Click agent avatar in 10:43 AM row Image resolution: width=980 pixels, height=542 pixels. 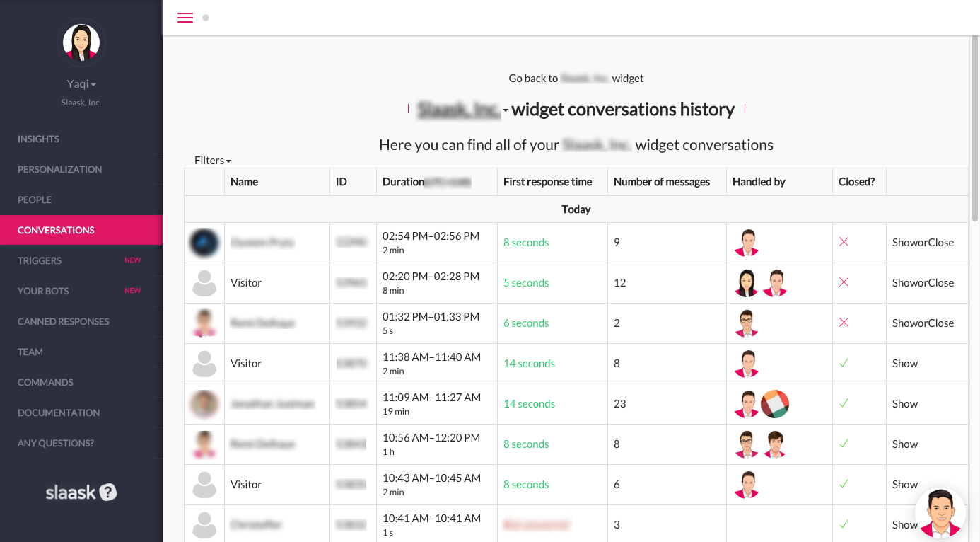point(747,485)
